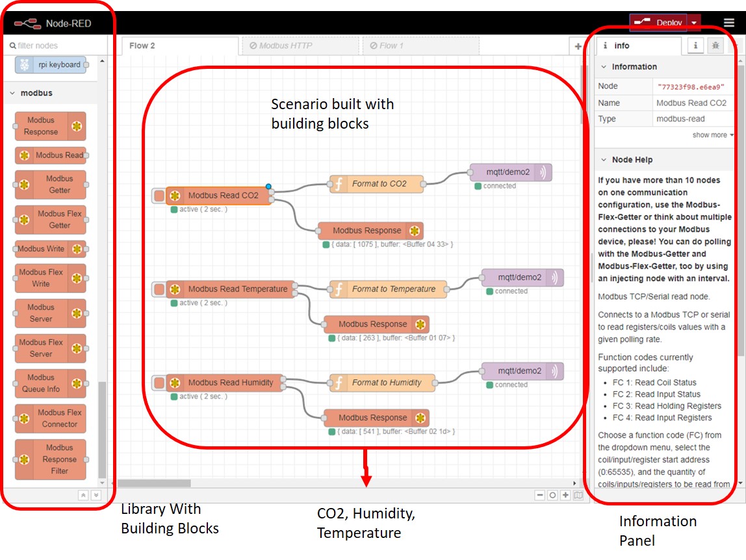Image resolution: width=746 pixels, height=560 pixels.
Task: Select the Modbus Getter palette node
Action: 51,185
